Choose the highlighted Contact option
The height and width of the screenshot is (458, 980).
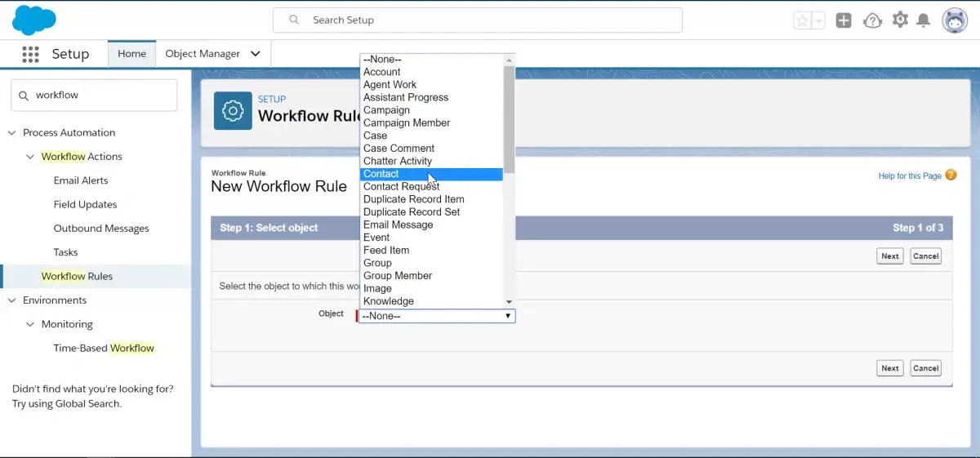coord(431,174)
